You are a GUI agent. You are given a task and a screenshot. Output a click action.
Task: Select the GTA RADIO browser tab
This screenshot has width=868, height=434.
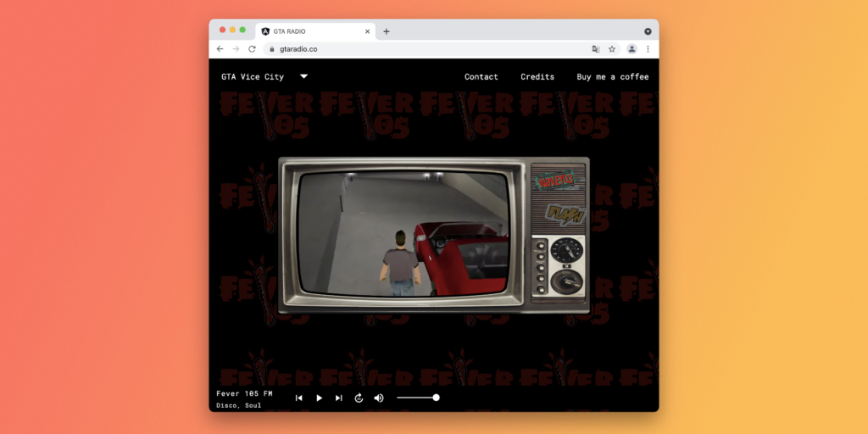point(315,31)
